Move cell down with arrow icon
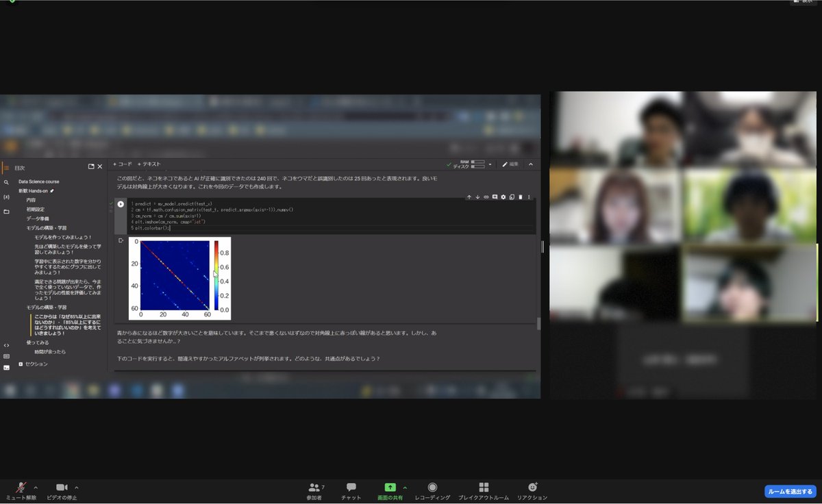Viewport: 822px width, 504px height. 477,197
